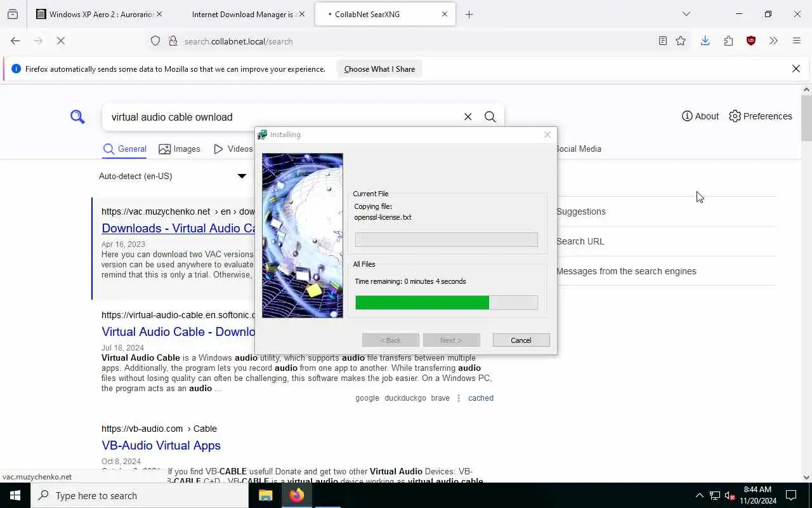Image resolution: width=812 pixels, height=508 pixels.
Task: Bookmark this page with the star icon
Action: (681, 41)
